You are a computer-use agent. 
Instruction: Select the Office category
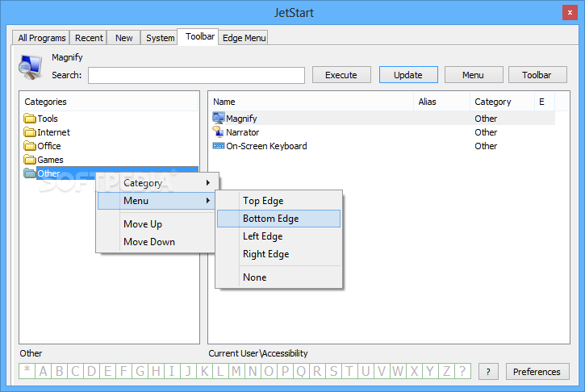coord(49,146)
